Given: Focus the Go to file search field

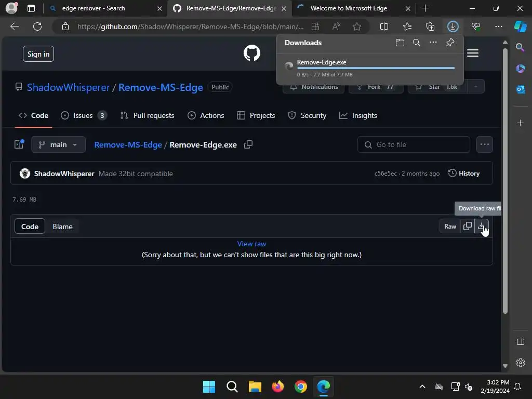Looking at the screenshot, I should point(414,144).
